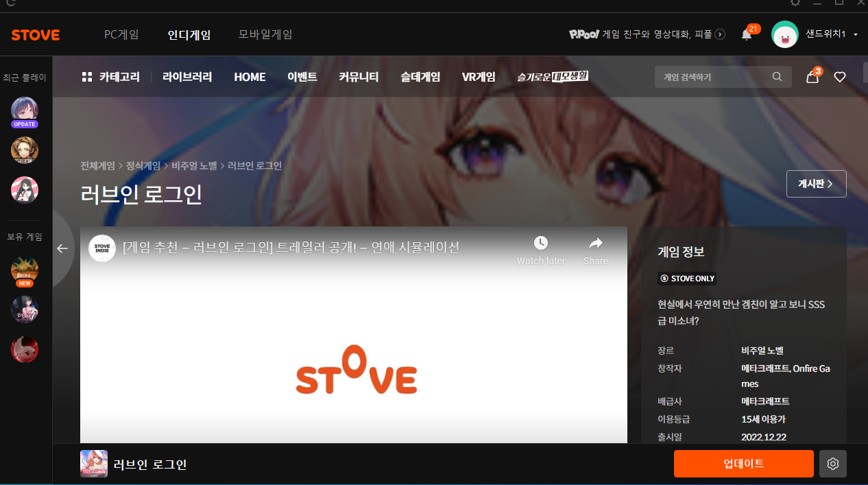Click the STOVE logo

[36, 34]
